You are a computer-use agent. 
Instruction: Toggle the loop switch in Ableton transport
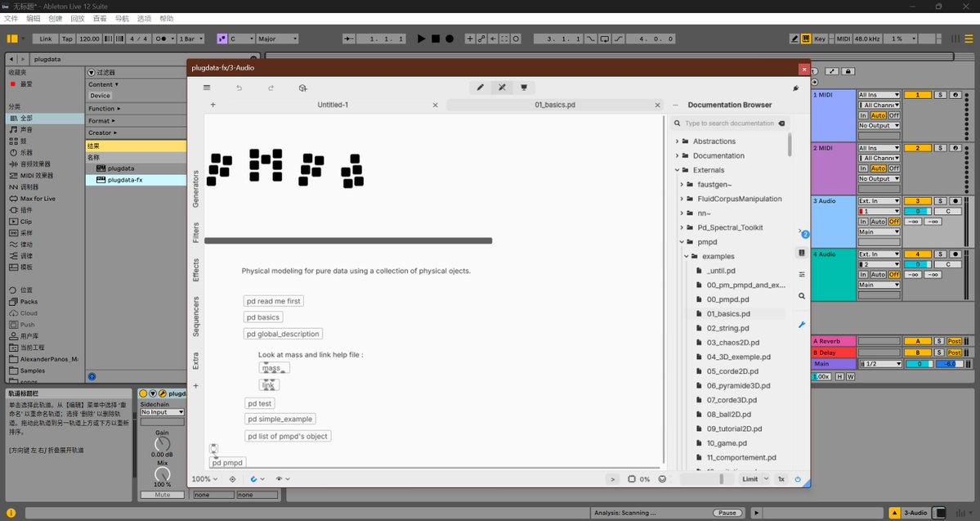pyautogui.click(x=605, y=38)
